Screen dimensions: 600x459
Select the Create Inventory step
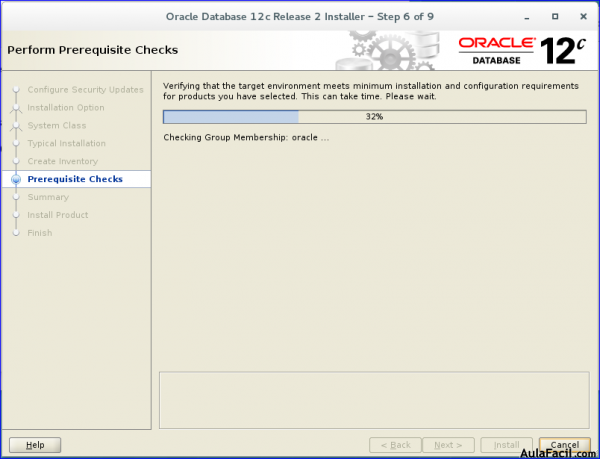63,161
